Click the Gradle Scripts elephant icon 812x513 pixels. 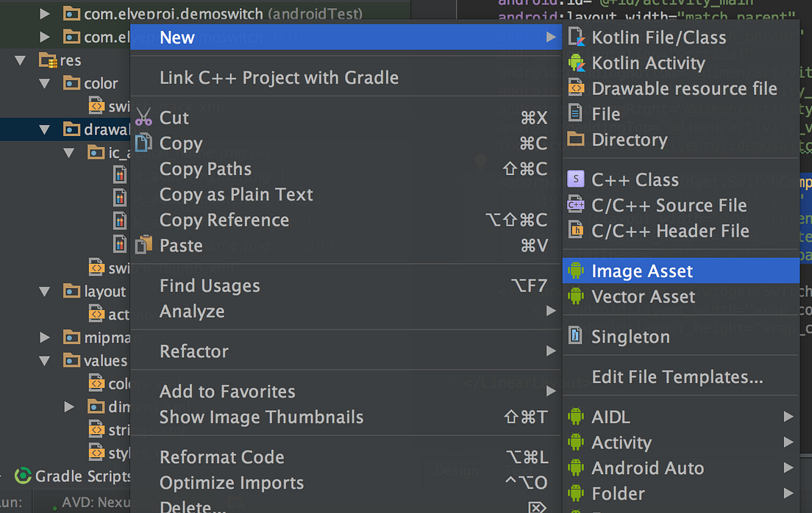(22, 476)
